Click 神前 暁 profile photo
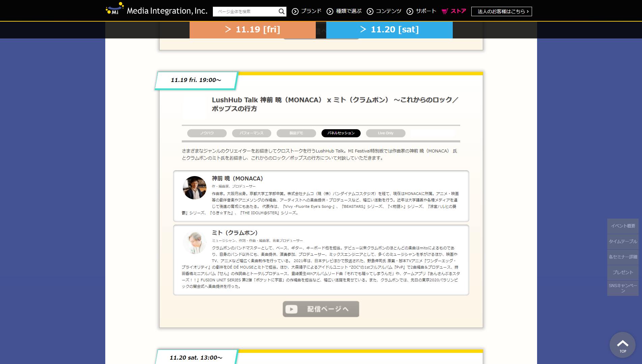642x364 pixels. click(195, 188)
